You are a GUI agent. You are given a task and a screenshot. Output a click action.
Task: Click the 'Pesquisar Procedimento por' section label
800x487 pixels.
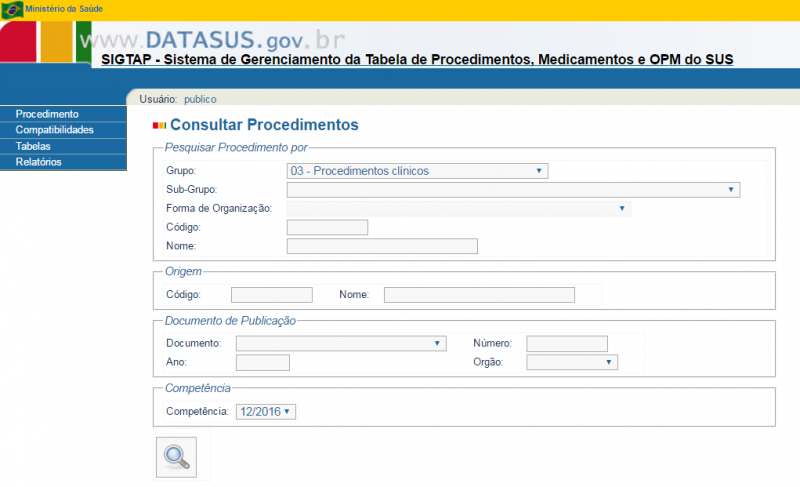[236, 147]
